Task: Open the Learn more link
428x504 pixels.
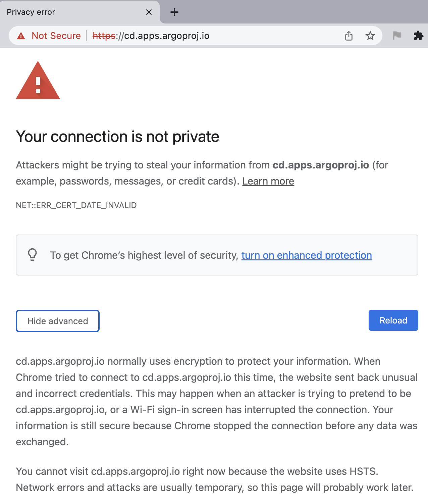Action: 268,181
